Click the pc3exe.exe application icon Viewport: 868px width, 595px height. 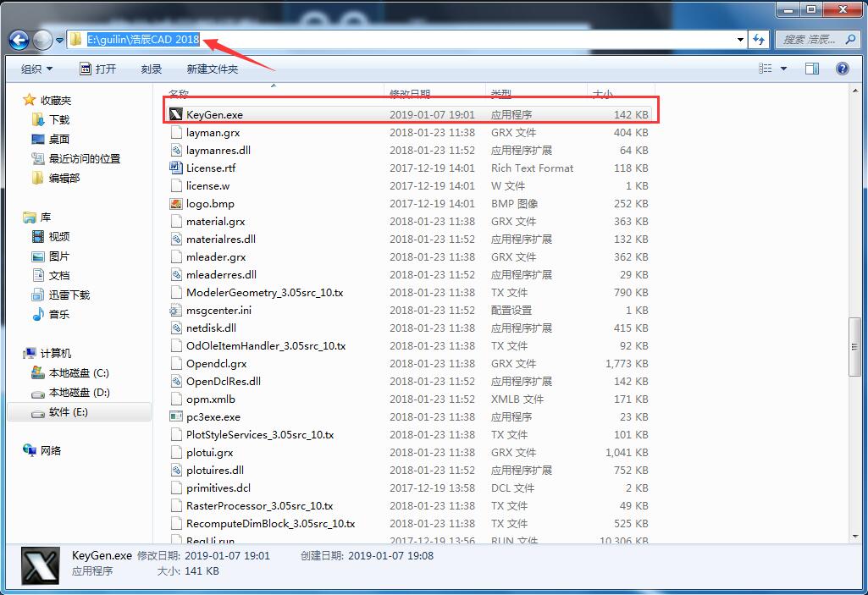(175, 416)
